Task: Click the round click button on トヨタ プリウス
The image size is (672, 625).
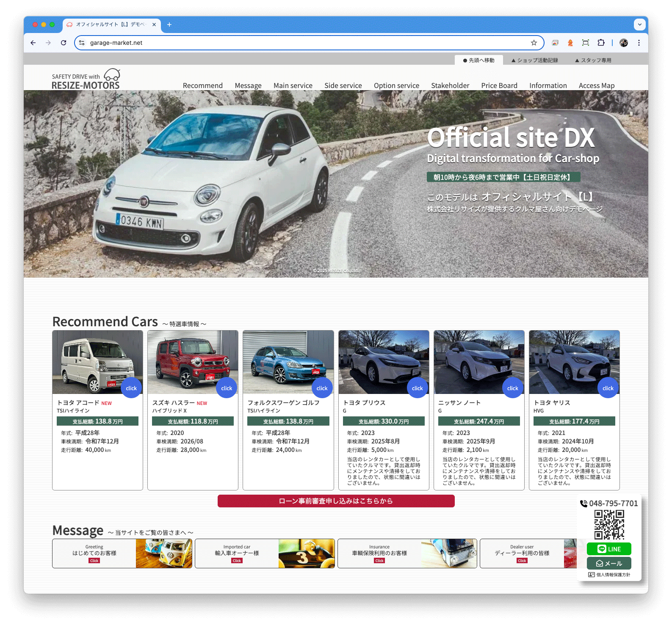Action: coord(417,388)
